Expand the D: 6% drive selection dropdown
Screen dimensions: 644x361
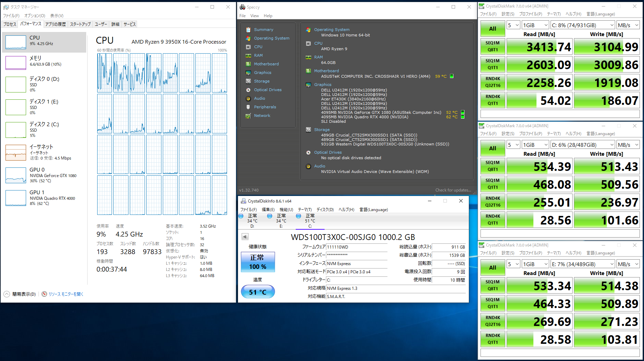[x=582, y=145]
